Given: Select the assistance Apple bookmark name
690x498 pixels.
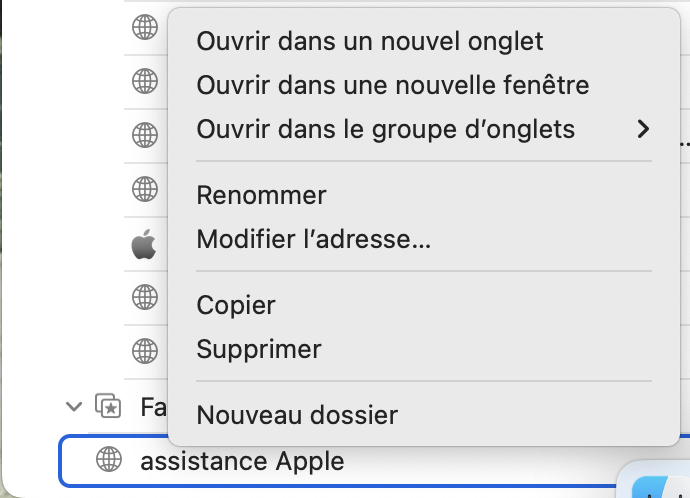Looking at the screenshot, I should coord(242,461).
